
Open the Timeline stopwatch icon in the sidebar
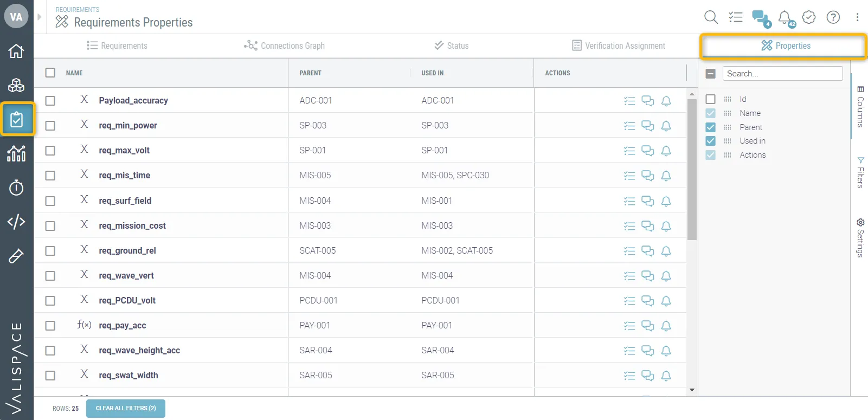tap(16, 188)
